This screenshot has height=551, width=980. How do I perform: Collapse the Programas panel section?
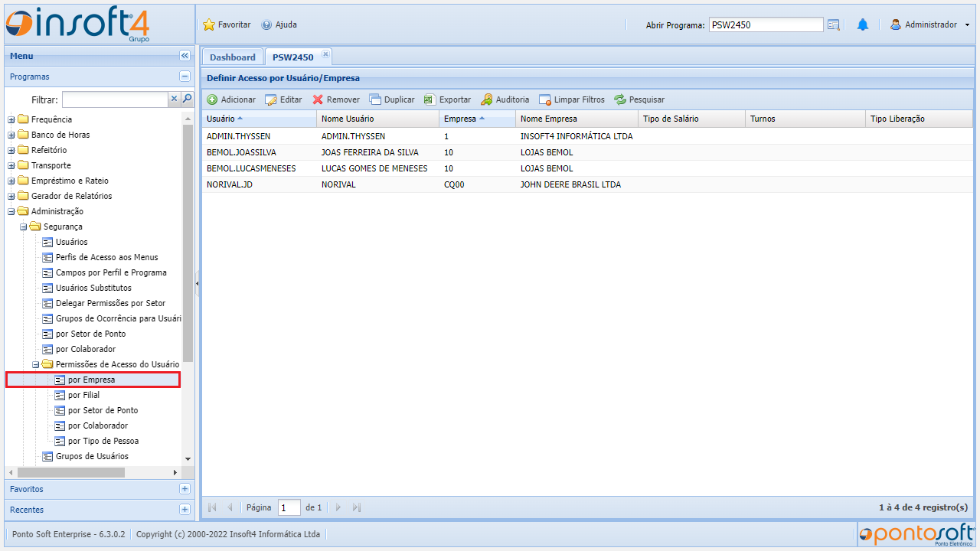(185, 77)
